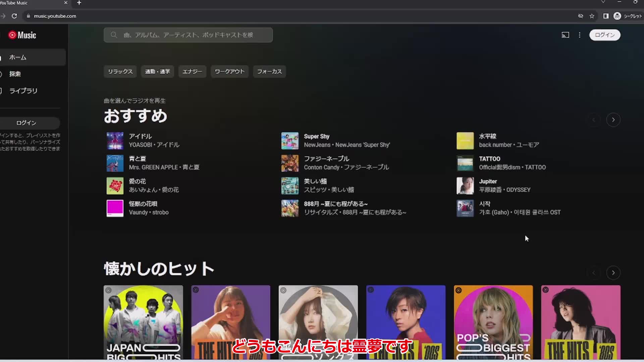Click previous arrow in おすすめ section
The image size is (644, 362).
pos(594,120)
